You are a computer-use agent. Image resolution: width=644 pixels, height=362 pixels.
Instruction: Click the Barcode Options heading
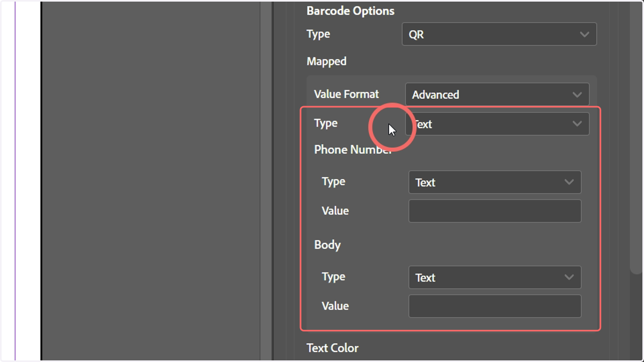click(350, 11)
